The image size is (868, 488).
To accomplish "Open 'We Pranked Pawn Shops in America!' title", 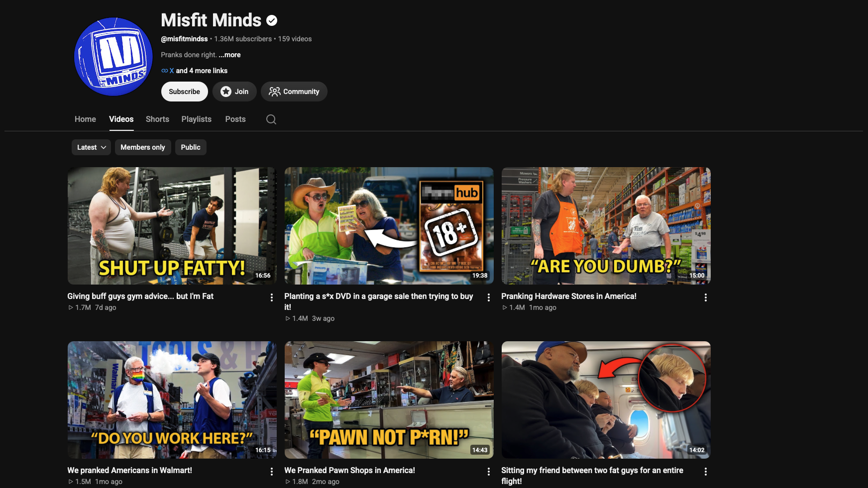I will 350,470.
